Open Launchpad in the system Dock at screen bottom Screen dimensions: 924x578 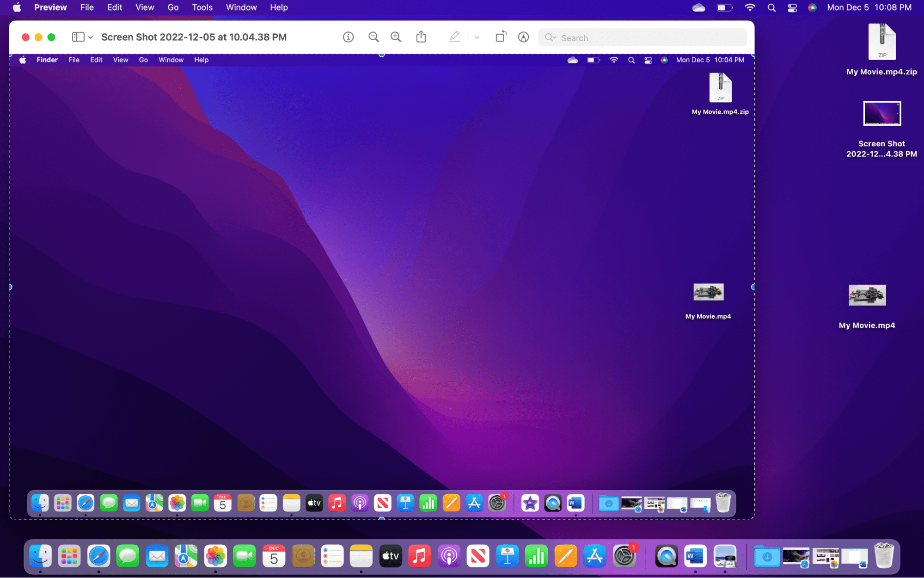pos(69,556)
